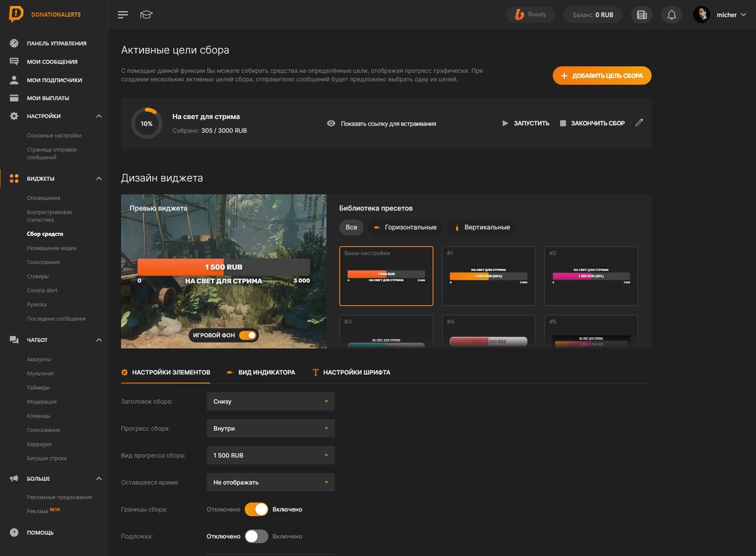
Task: Click the Boosty button in header
Action: 531,15
